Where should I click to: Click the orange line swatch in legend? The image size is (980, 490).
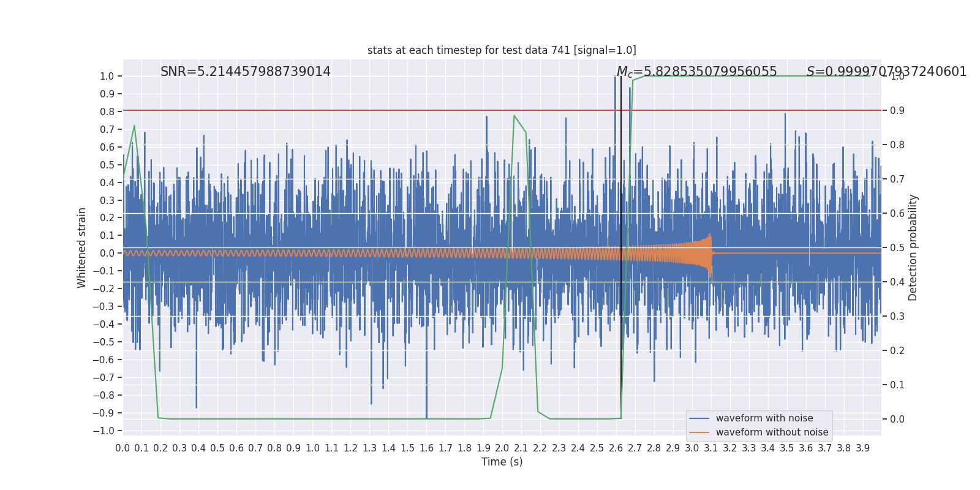tap(699, 432)
